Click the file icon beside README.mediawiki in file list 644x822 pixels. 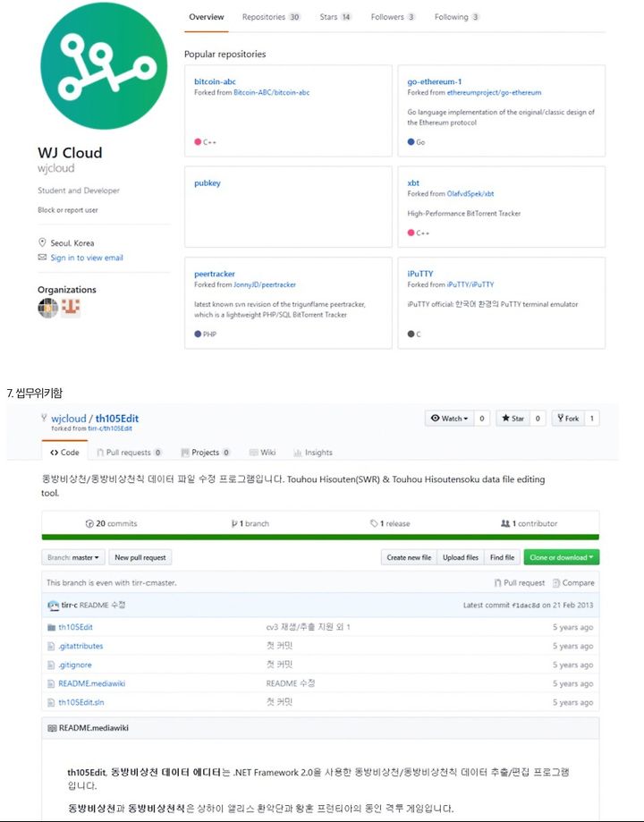(51, 684)
